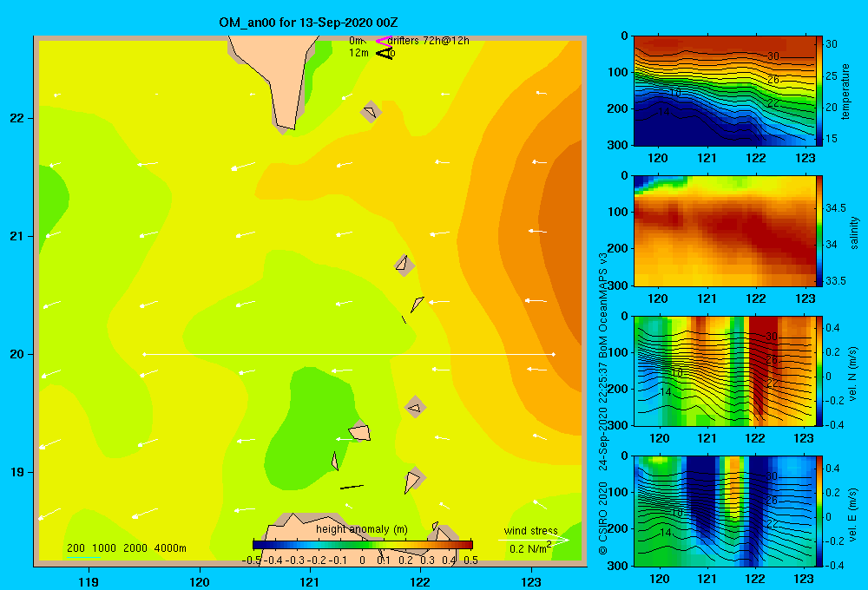Click latitude label 22 on the main map
This screenshot has height=590, width=868.
(x=17, y=118)
